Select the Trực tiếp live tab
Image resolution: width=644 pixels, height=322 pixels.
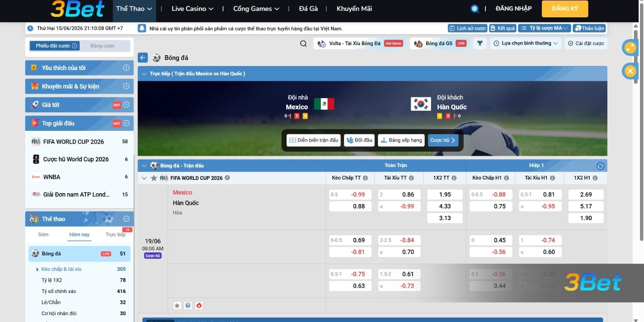click(x=116, y=235)
